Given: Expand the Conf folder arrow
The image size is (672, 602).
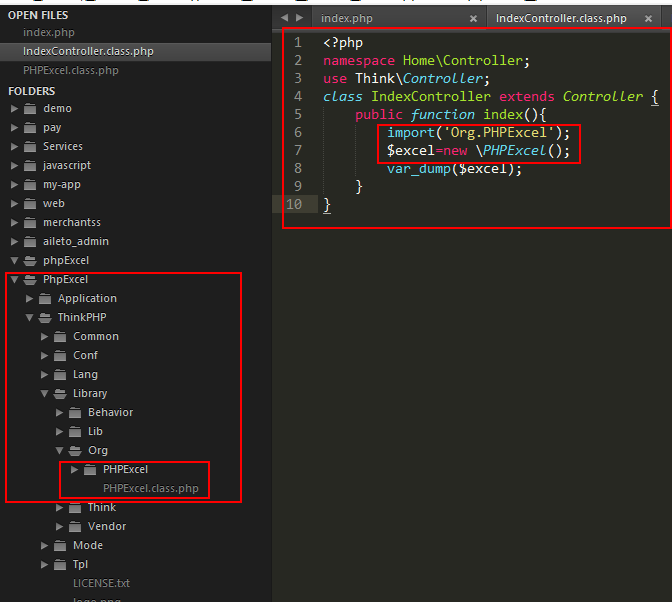Looking at the screenshot, I should click(x=44, y=356).
